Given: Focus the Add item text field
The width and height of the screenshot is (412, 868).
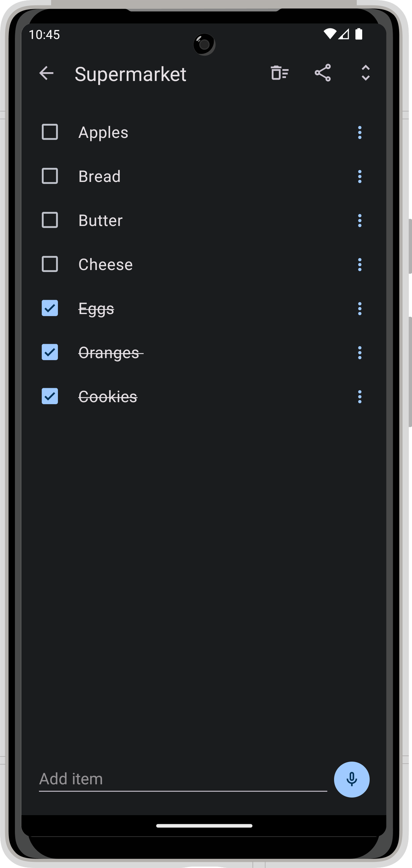Looking at the screenshot, I should (183, 779).
